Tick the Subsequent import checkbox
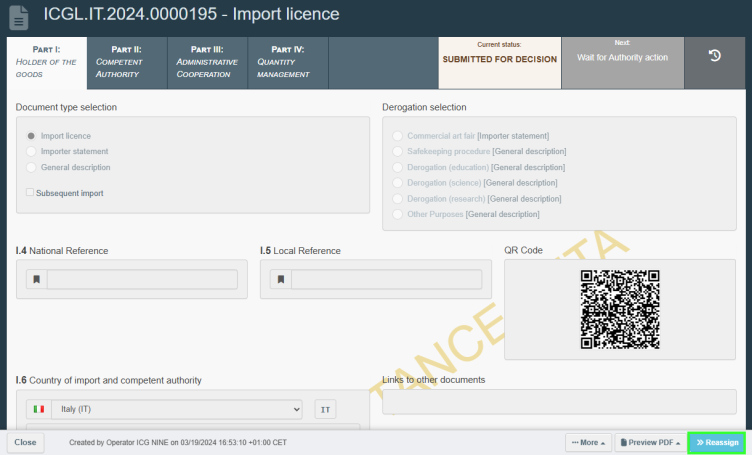Screen dimensions: 752x455 pos(30,192)
